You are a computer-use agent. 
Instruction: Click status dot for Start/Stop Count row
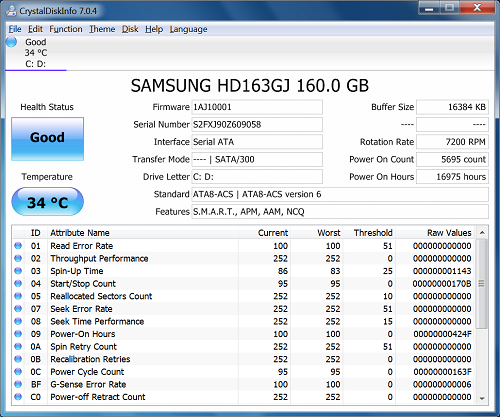[x=18, y=284]
